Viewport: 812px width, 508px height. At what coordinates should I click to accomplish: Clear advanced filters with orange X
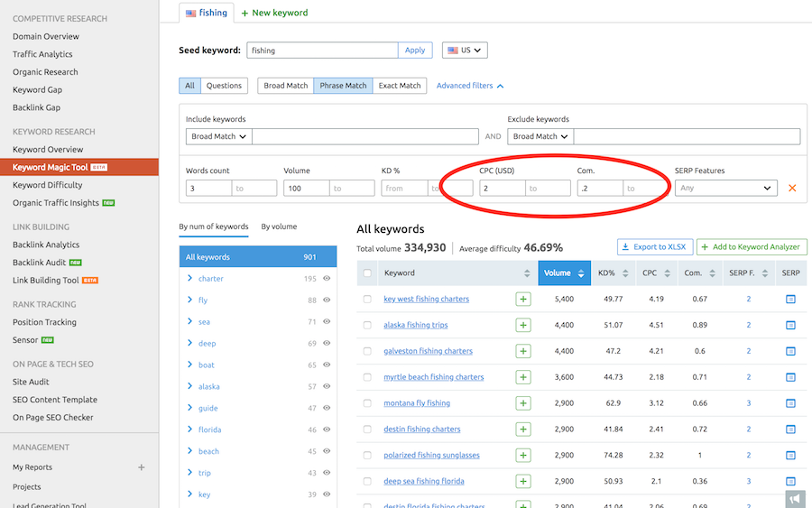click(792, 188)
